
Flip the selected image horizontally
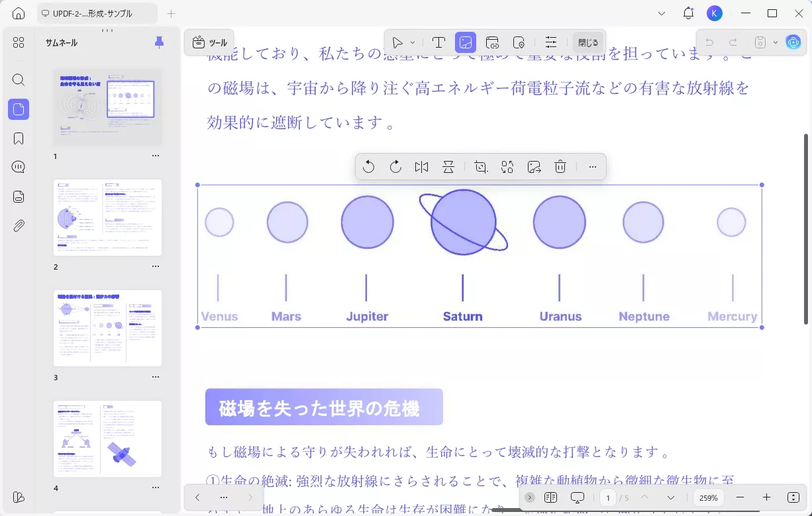coord(421,166)
